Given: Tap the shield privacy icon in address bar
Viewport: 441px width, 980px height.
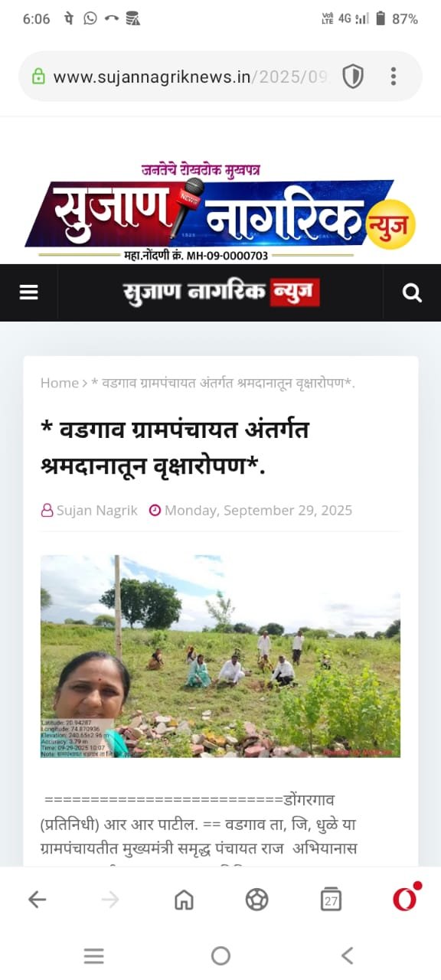Looking at the screenshot, I should tap(353, 77).
